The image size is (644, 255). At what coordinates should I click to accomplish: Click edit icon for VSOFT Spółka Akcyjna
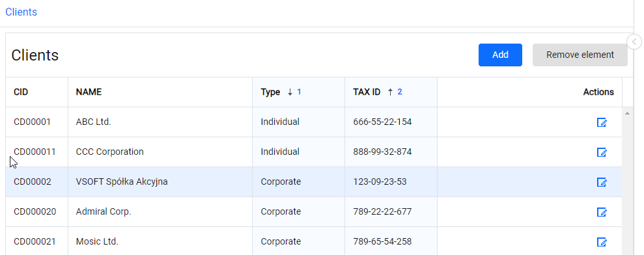point(602,182)
